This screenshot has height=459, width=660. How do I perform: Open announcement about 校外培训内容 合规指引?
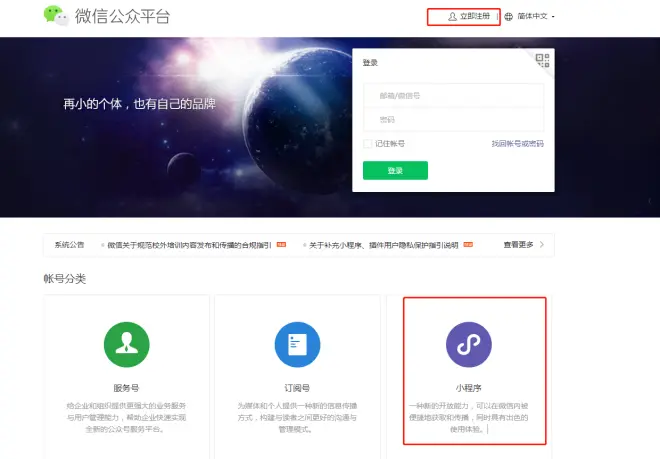189,245
